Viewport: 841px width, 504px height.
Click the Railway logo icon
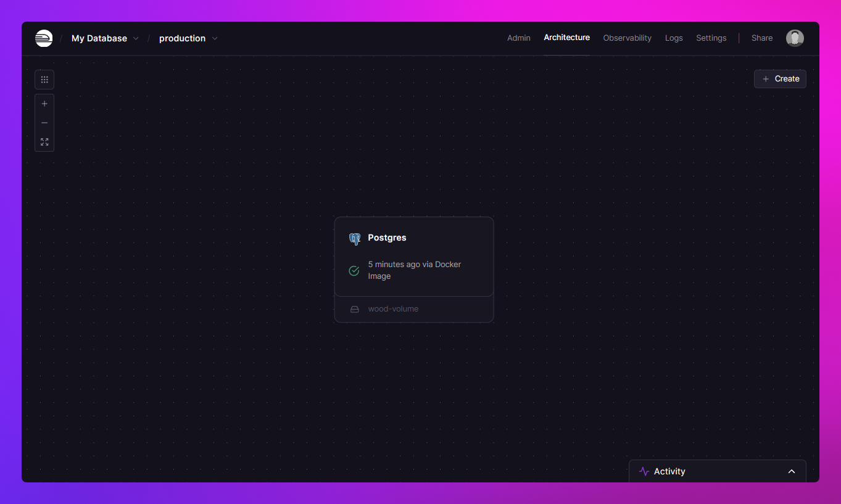point(44,38)
